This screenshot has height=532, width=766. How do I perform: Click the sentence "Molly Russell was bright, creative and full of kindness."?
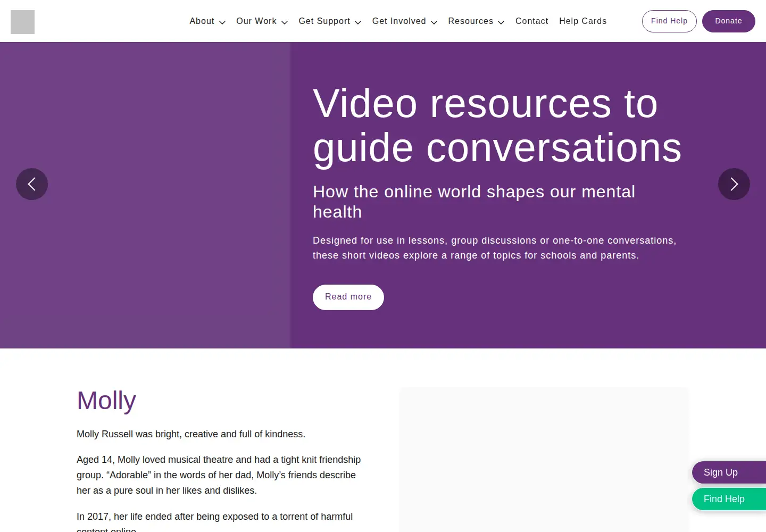pyautogui.click(x=191, y=434)
